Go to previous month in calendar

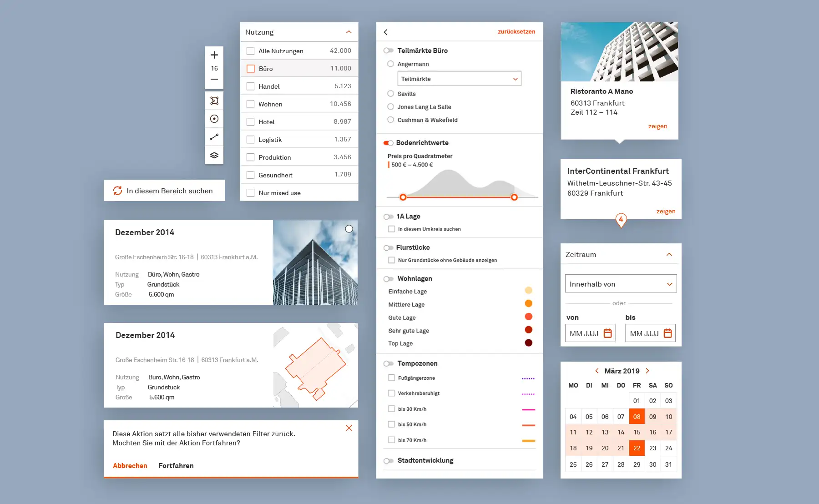click(597, 371)
